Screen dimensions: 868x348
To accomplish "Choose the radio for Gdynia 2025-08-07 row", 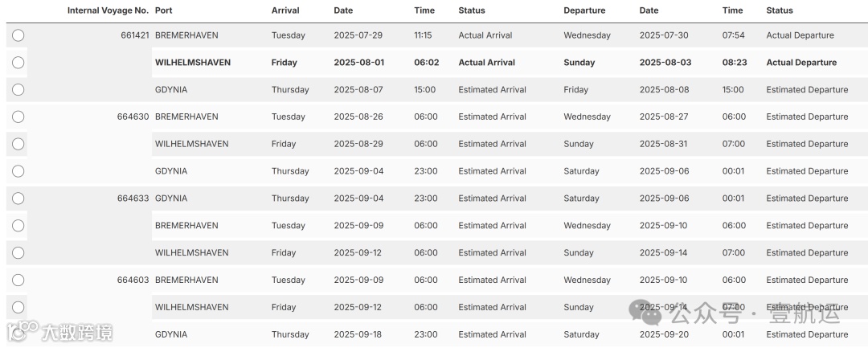I will click(18, 90).
